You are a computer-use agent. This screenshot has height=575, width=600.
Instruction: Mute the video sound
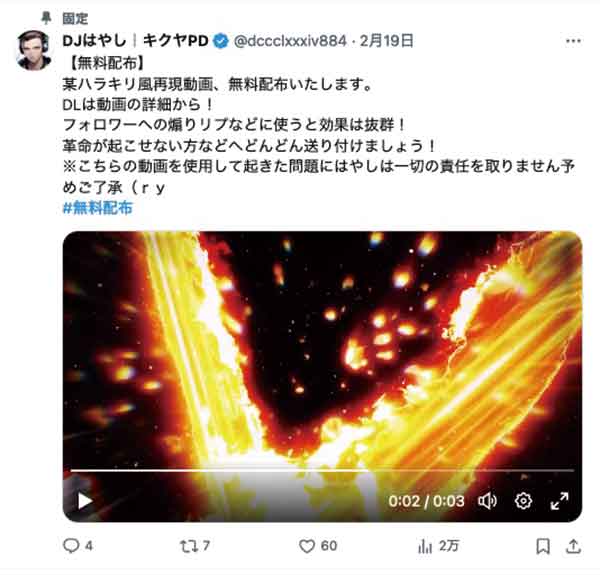[487, 501]
